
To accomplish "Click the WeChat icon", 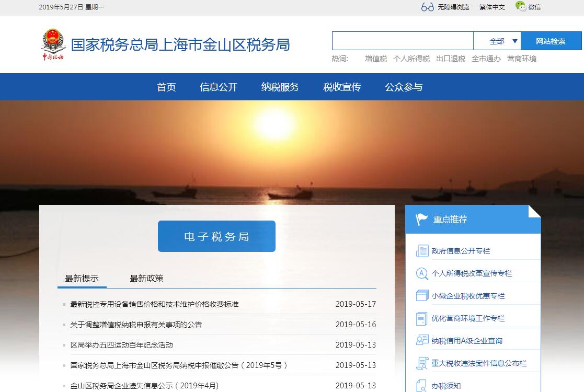I will click(x=520, y=6).
